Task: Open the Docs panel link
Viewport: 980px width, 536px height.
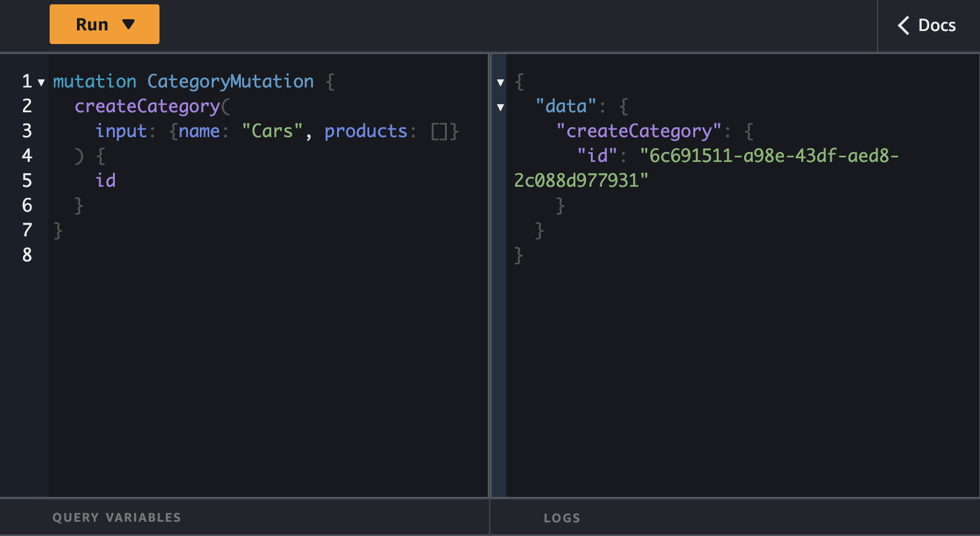Action: pyautogui.click(x=937, y=25)
